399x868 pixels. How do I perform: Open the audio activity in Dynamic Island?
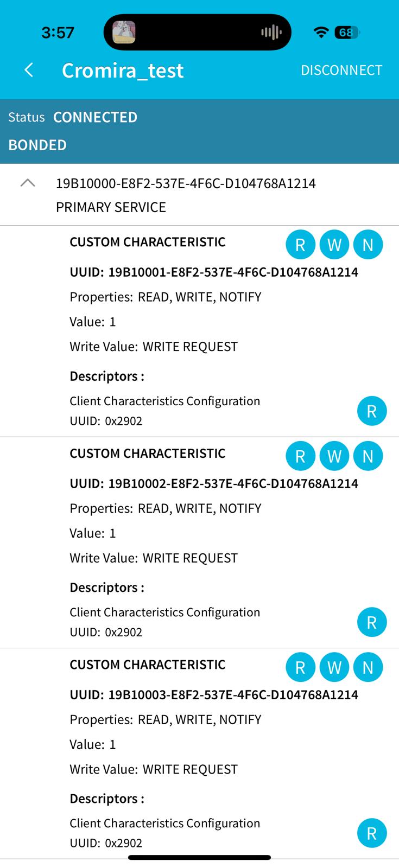(271, 33)
